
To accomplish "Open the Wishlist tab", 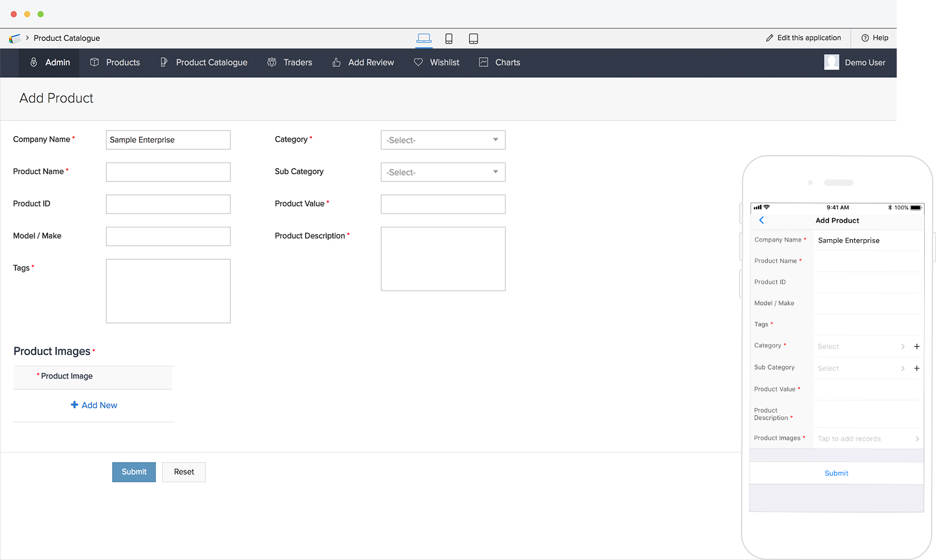I will (437, 62).
